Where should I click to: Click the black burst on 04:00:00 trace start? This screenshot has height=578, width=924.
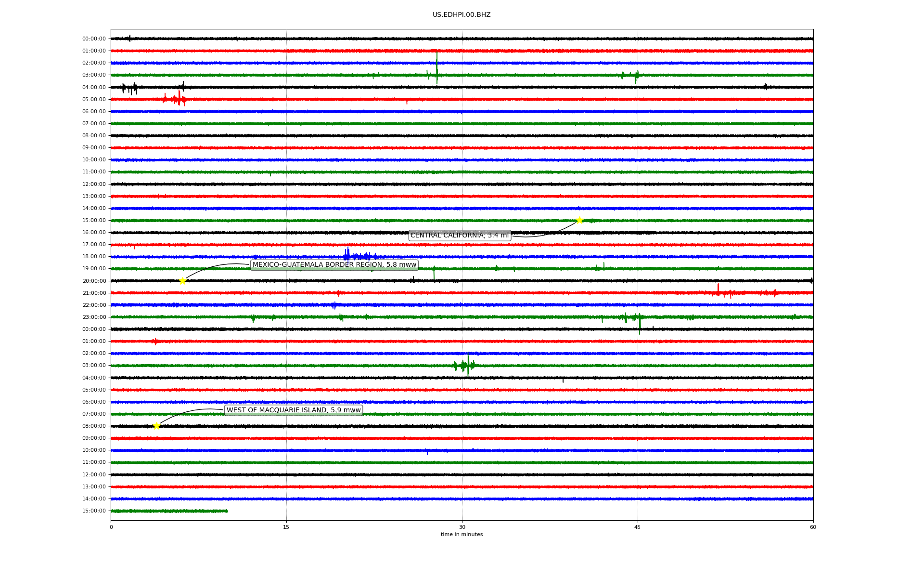[x=130, y=88]
